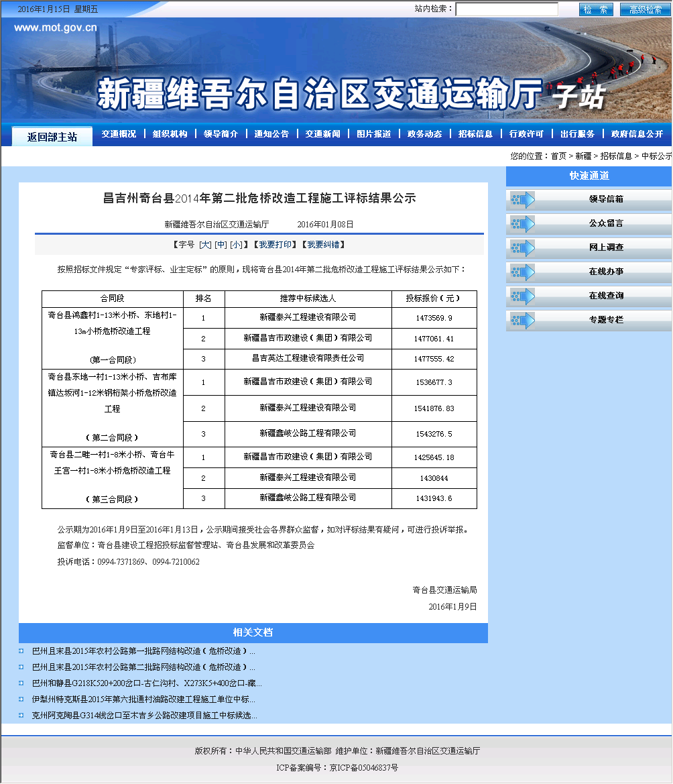Screen dimensions: 673x784
Task: Click table header 推荐中标候选人
Action: pos(308,298)
